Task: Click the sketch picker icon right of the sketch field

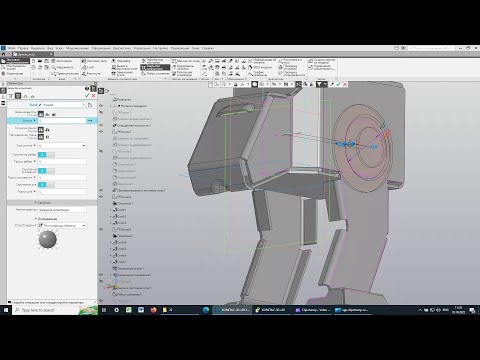Action: pyautogui.click(x=90, y=105)
